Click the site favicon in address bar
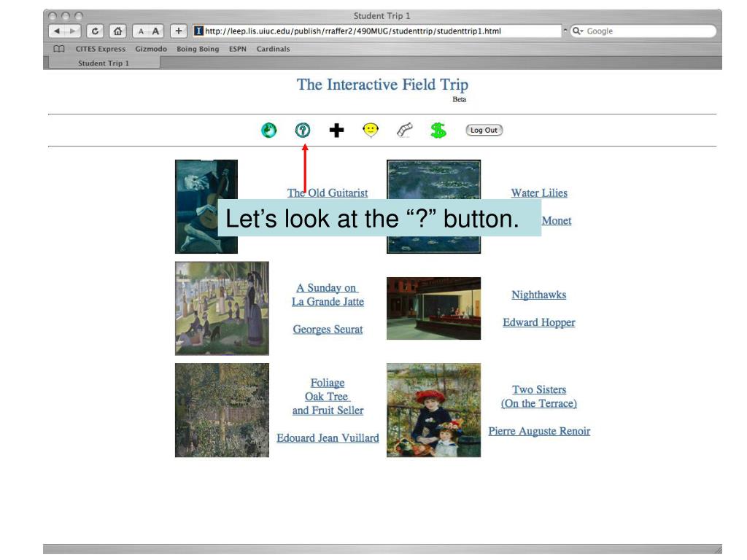Viewport: 747px width, 560px height. click(x=198, y=31)
